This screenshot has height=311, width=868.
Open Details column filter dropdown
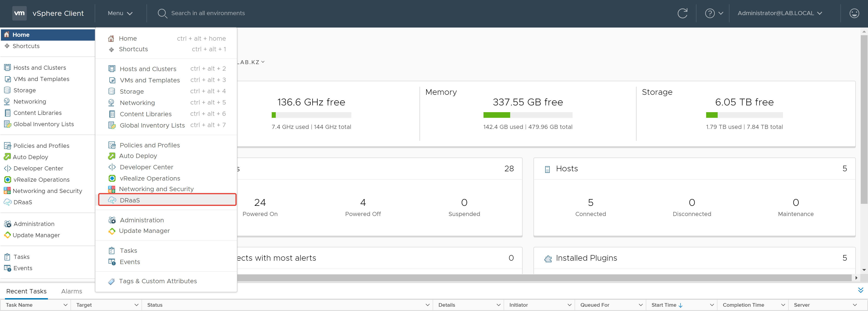(499, 305)
